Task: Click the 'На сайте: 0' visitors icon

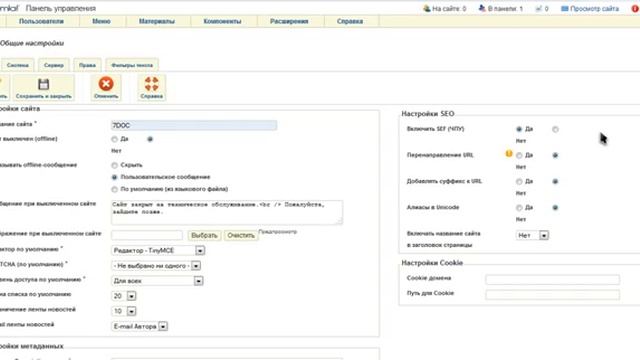Action: [427, 8]
